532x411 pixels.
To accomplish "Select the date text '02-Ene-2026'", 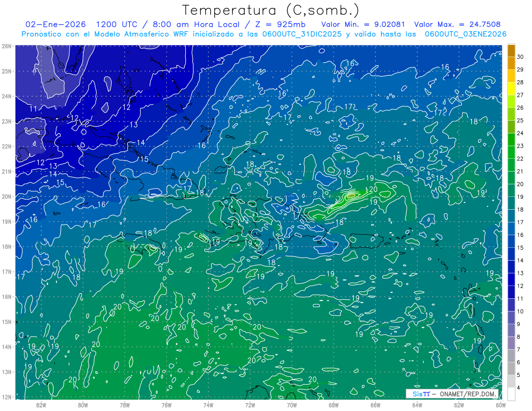I will click(56, 24).
